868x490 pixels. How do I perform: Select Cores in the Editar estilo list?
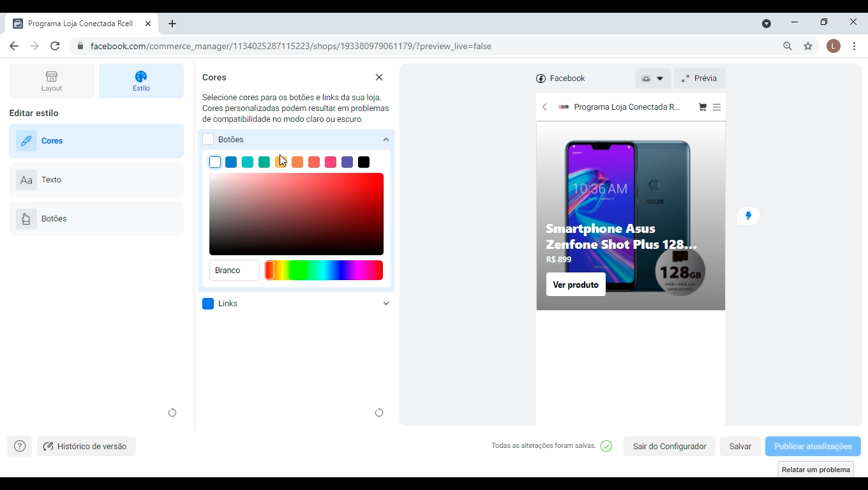(x=96, y=141)
